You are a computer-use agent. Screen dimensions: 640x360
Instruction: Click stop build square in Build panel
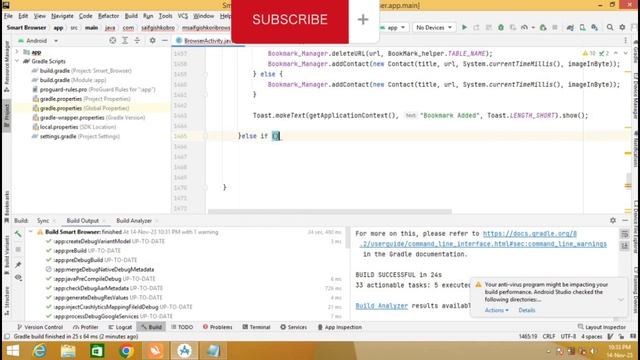click(18, 249)
